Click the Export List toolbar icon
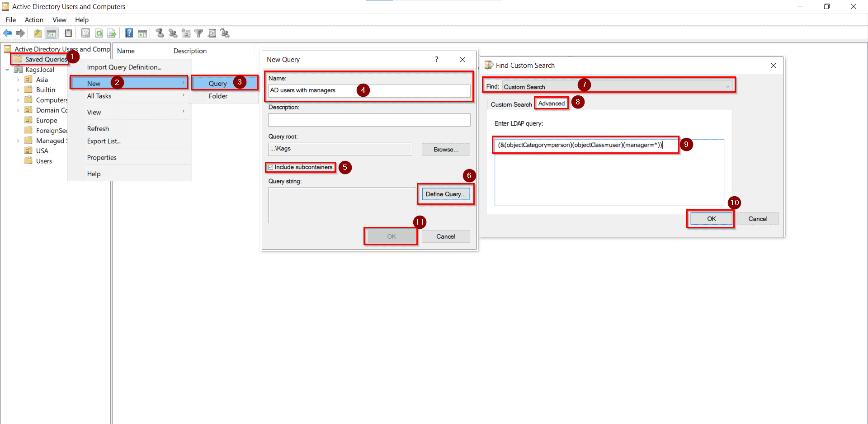The height and width of the screenshot is (424, 868). (112, 33)
